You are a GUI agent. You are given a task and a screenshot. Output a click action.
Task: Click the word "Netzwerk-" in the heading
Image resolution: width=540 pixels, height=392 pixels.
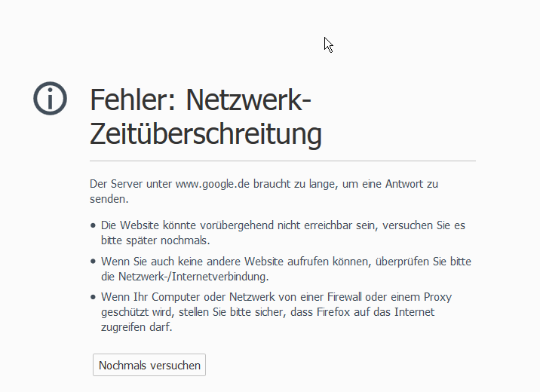[x=248, y=100]
